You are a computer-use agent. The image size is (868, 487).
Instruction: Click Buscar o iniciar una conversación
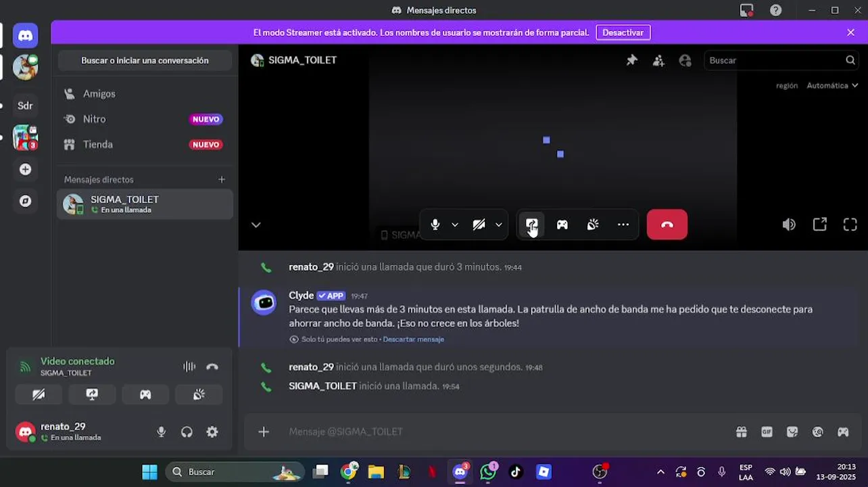[x=145, y=60]
